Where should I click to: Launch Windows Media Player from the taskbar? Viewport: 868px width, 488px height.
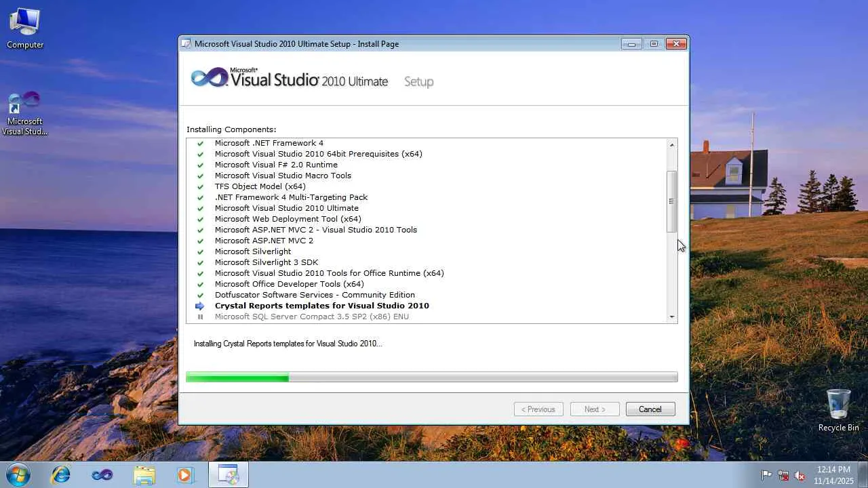click(185, 474)
